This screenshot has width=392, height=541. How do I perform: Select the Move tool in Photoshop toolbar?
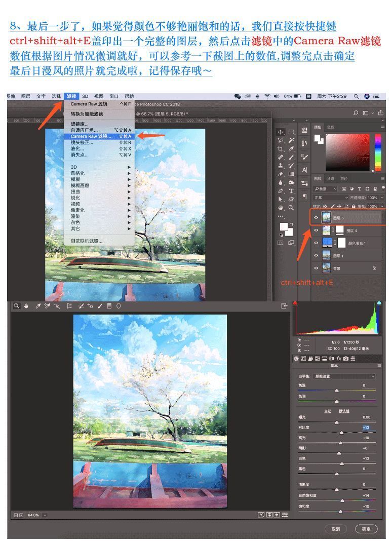pos(280,132)
